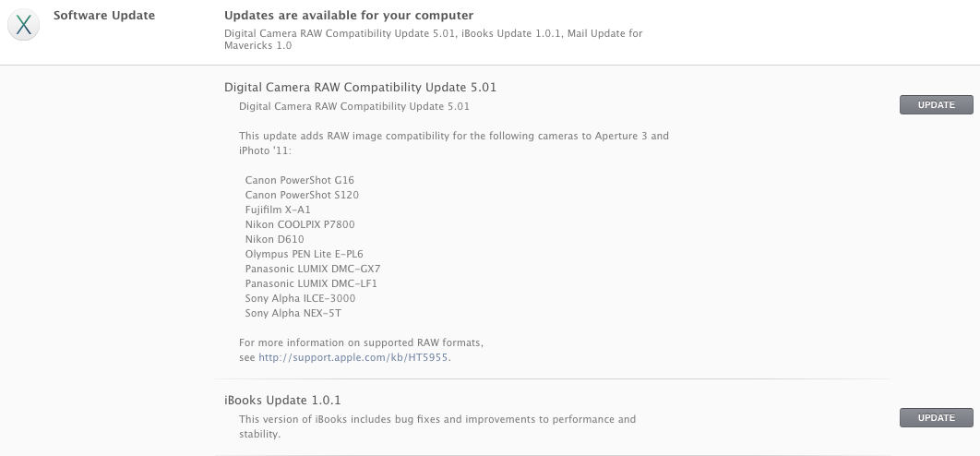Click the Canon PowerShot S120 entry
Image resolution: width=980 pixels, height=456 pixels.
point(302,195)
